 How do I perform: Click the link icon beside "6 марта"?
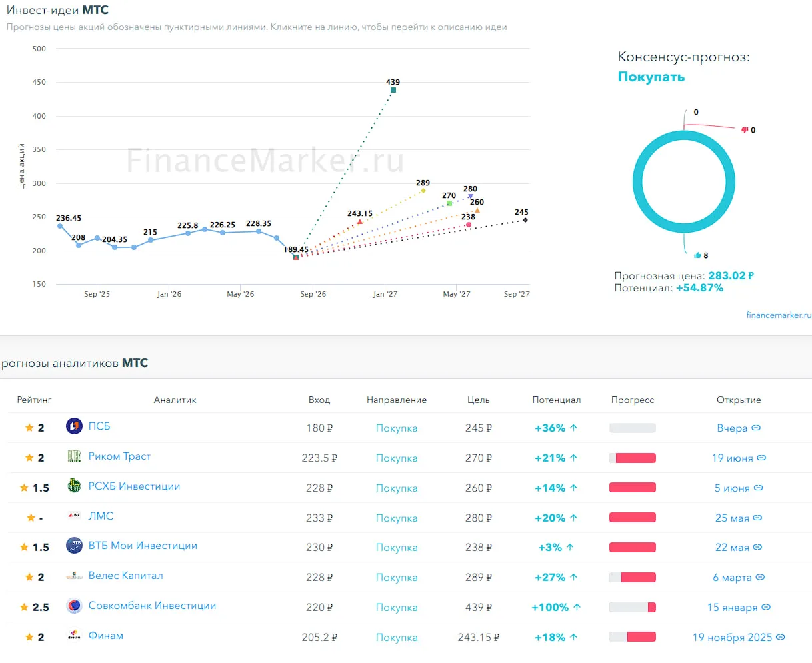pyautogui.click(x=760, y=577)
